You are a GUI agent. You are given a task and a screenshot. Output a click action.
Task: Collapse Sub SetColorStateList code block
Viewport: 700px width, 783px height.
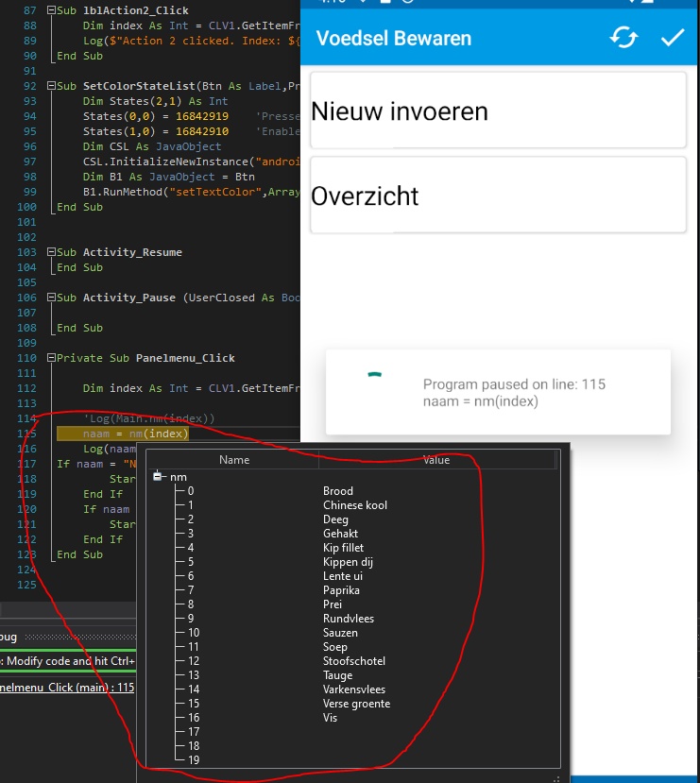(x=51, y=86)
